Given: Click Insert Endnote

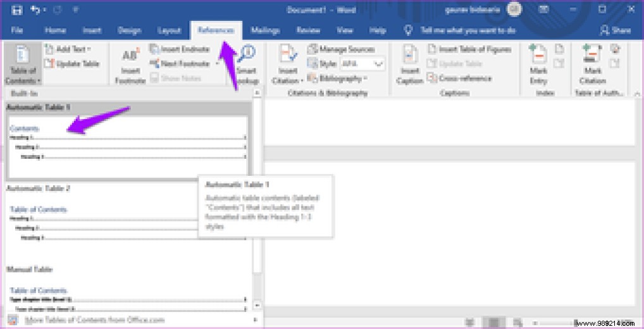Looking at the screenshot, I should (x=180, y=49).
